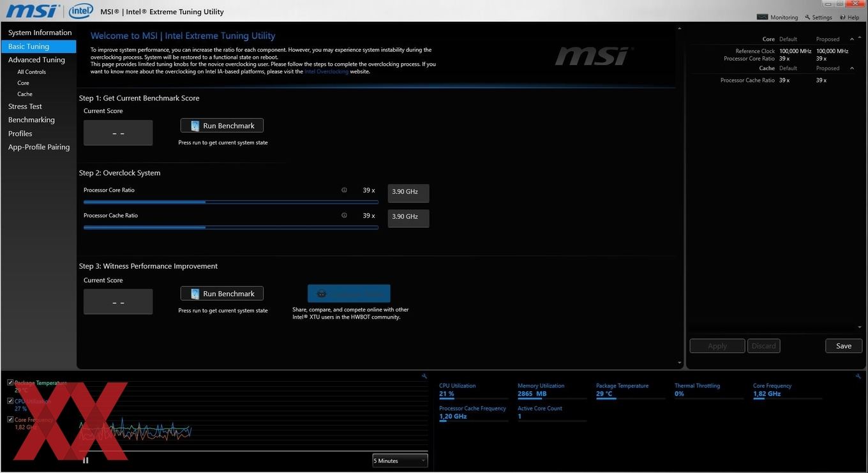Image resolution: width=868 pixels, height=473 pixels.
Task: Select the Basic Tuning page
Action: tap(38, 47)
